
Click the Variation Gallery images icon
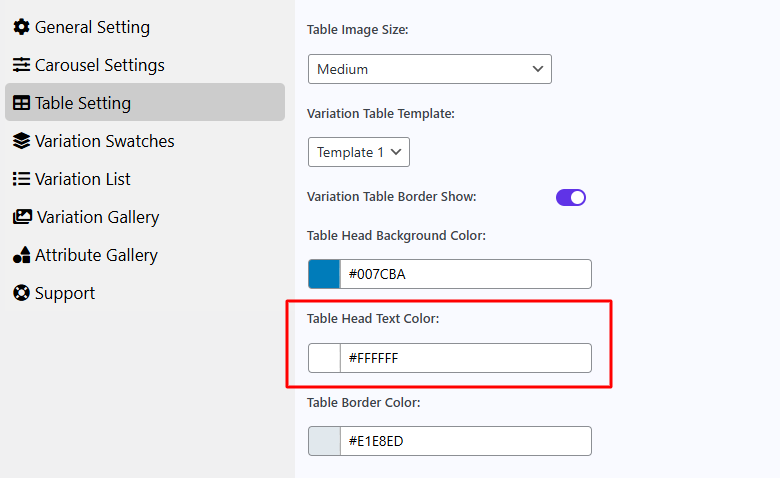pyautogui.click(x=22, y=217)
